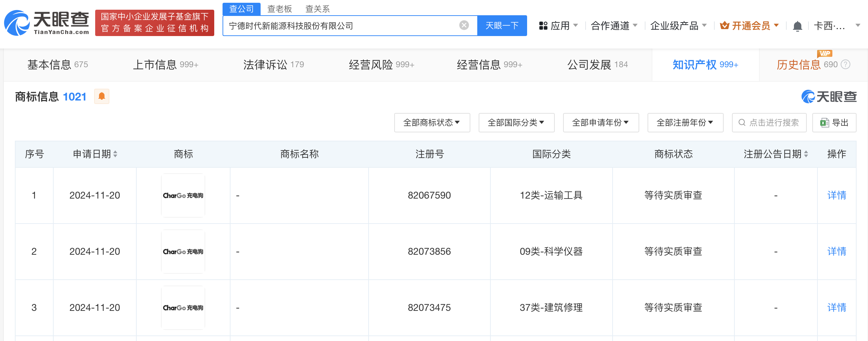Image resolution: width=868 pixels, height=341 pixels.
Task: Open the 应用 grid menu
Action: pos(558,26)
